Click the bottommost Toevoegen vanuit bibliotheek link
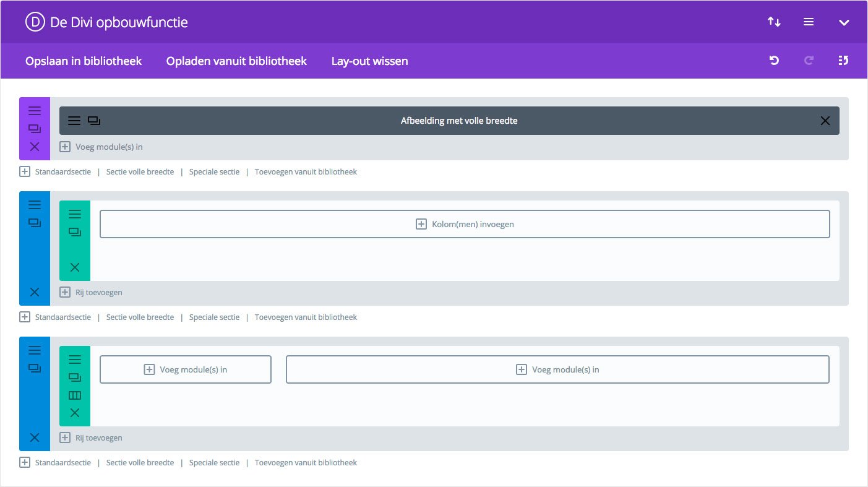The image size is (868, 487). click(x=306, y=462)
